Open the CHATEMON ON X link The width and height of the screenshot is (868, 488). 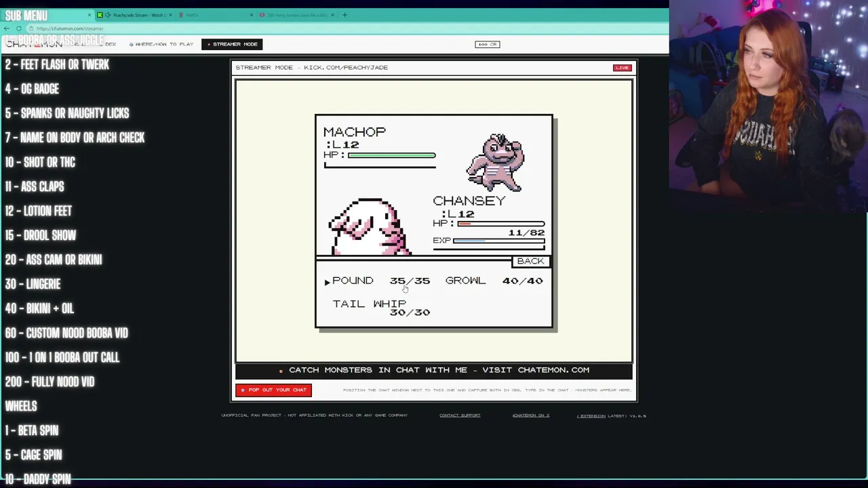tap(530, 415)
